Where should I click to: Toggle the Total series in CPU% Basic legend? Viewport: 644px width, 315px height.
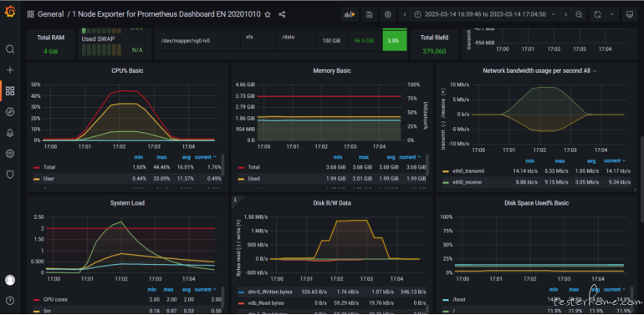[49, 167]
